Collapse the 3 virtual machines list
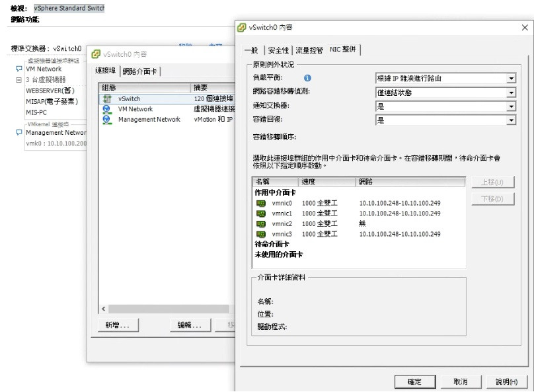The height and width of the screenshot is (392, 534). pos(19,80)
